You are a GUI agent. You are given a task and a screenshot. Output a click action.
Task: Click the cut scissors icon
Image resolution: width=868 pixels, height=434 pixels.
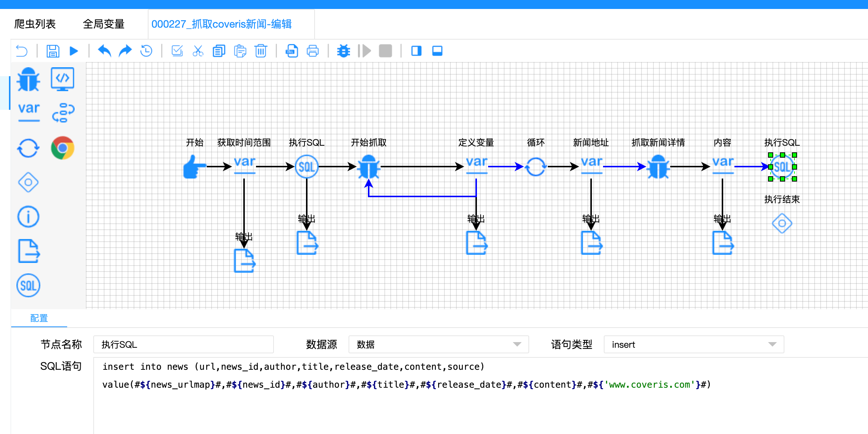(198, 51)
